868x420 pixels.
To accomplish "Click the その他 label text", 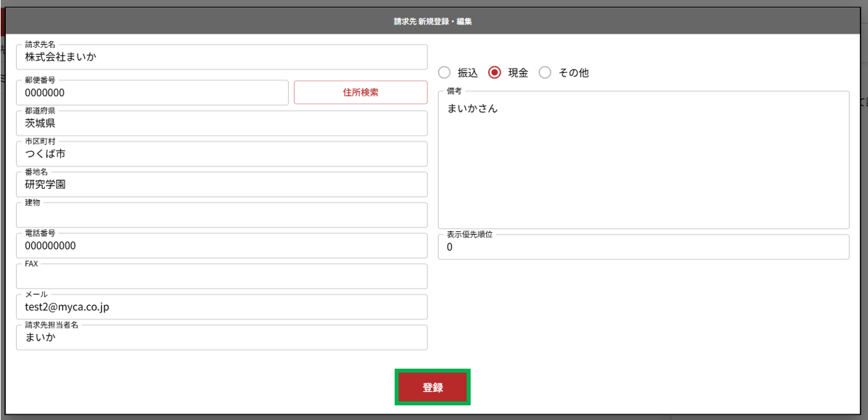I will [x=573, y=73].
